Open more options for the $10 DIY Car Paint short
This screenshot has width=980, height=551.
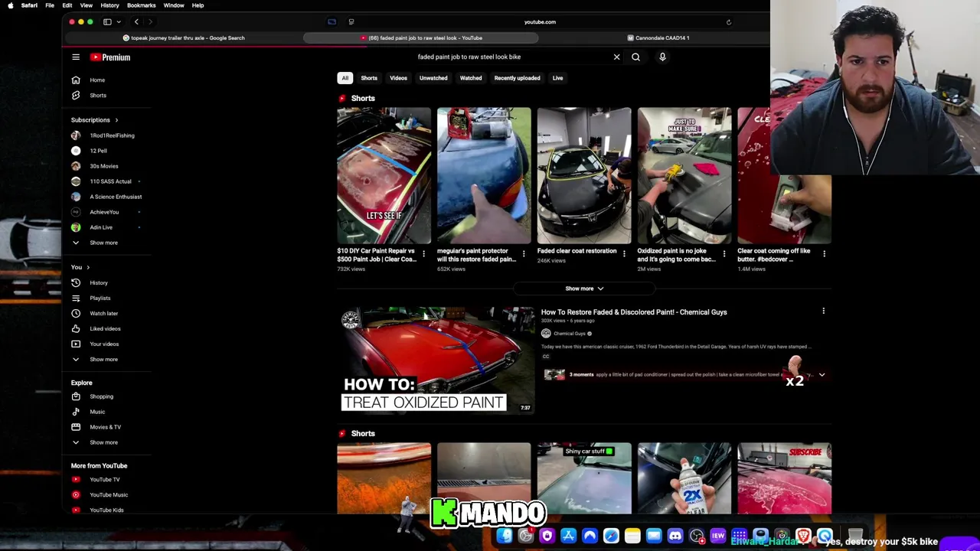coord(423,254)
